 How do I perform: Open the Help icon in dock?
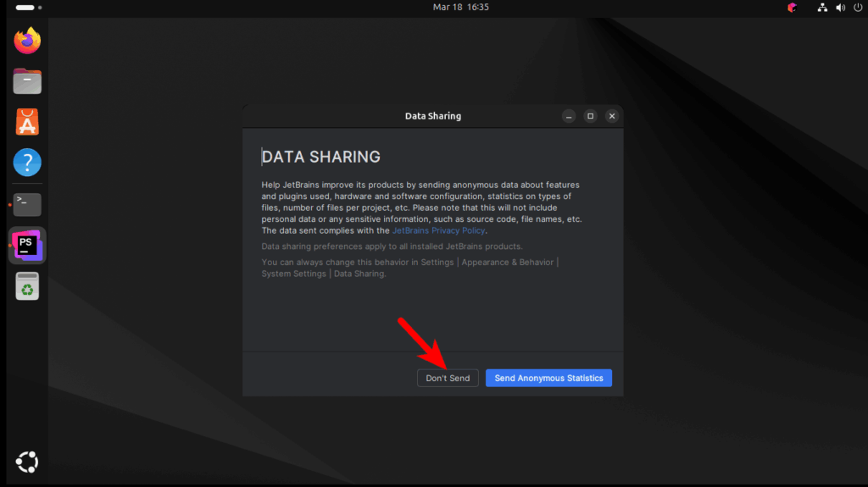[27, 163]
